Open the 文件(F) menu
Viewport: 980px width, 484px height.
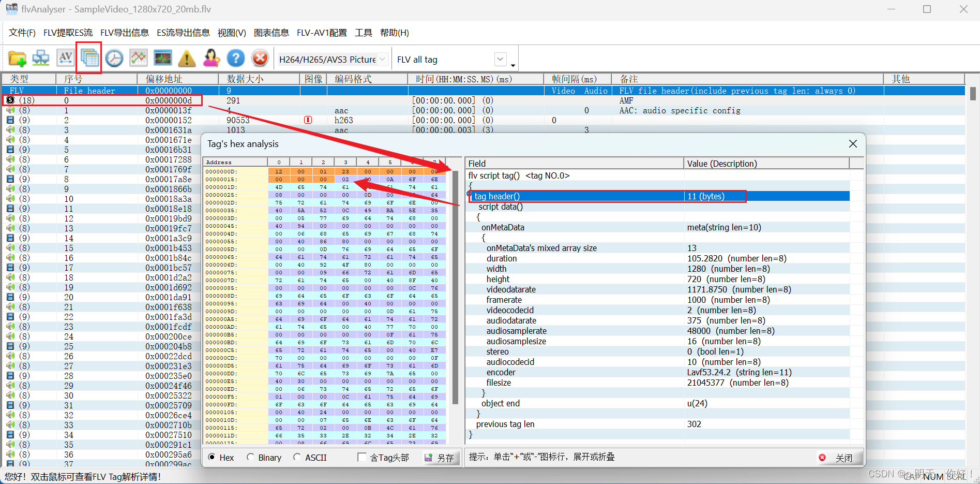(x=22, y=33)
